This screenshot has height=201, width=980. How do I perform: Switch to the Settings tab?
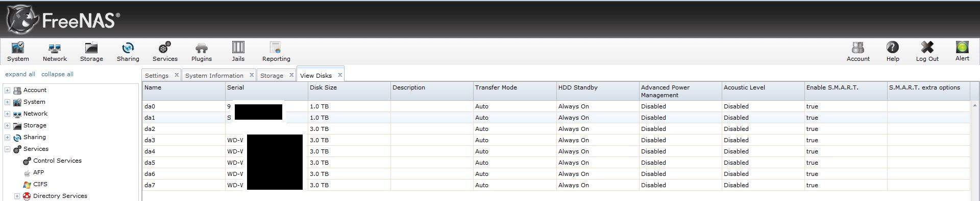tap(157, 75)
